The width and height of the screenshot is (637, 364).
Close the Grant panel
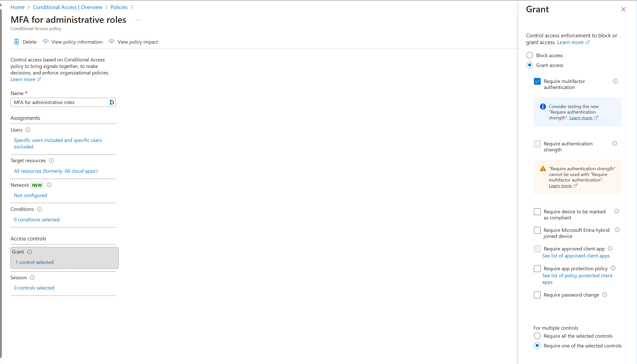[623, 10]
